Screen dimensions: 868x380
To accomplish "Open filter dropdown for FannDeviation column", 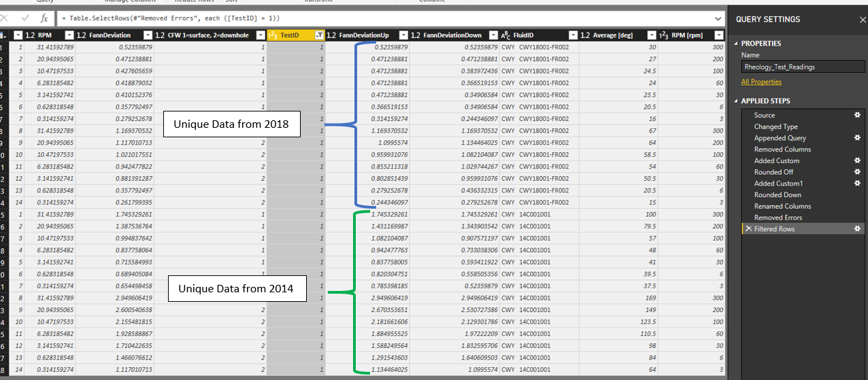I will [x=147, y=35].
